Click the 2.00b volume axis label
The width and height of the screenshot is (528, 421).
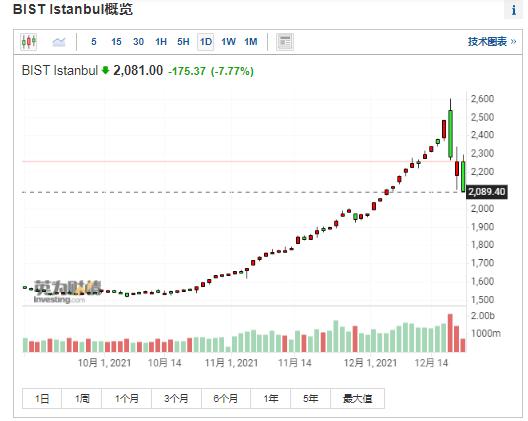483,316
